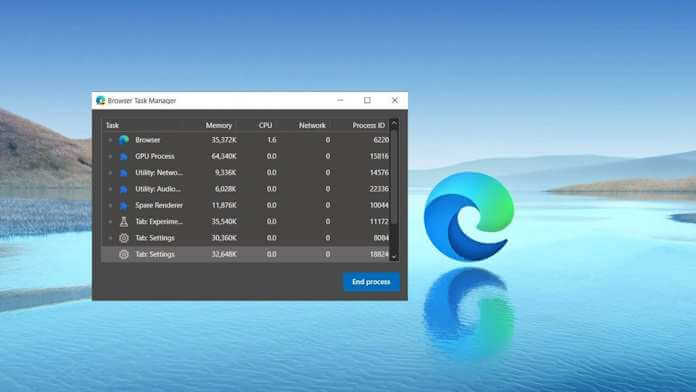696x392 pixels.
Task: Minimize the Browser Task Manager window
Action: [x=340, y=100]
